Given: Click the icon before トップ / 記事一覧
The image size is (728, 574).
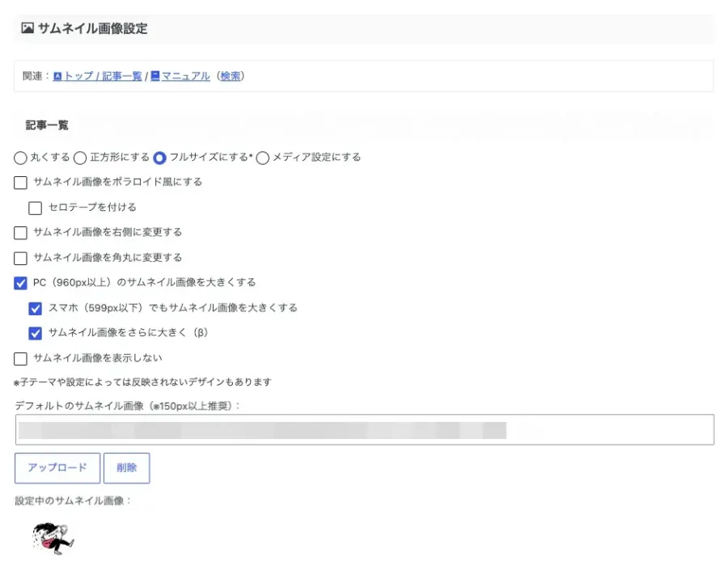Looking at the screenshot, I should [x=57, y=76].
